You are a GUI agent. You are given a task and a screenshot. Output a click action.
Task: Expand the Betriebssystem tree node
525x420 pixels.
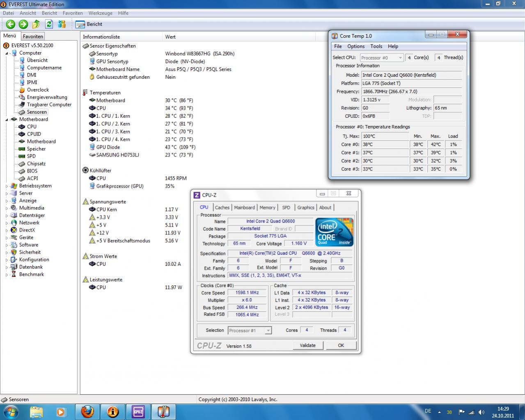pos(7,186)
